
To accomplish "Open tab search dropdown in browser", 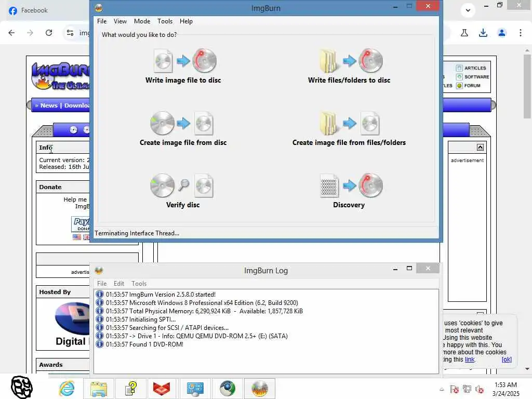I will click(x=468, y=10).
